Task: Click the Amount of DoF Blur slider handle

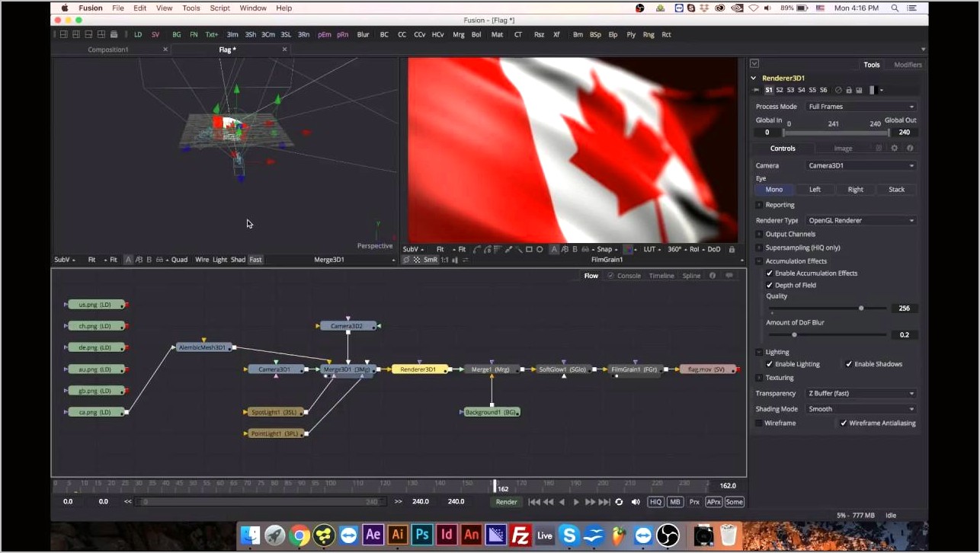Action: (794, 334)
